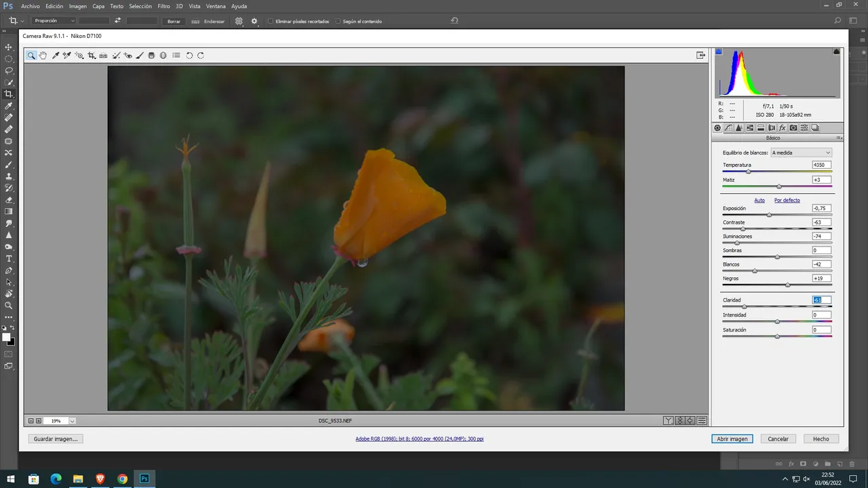868x488 pixels.
Task: Click the 'Auto' tone link
Action: coord(759,200)
